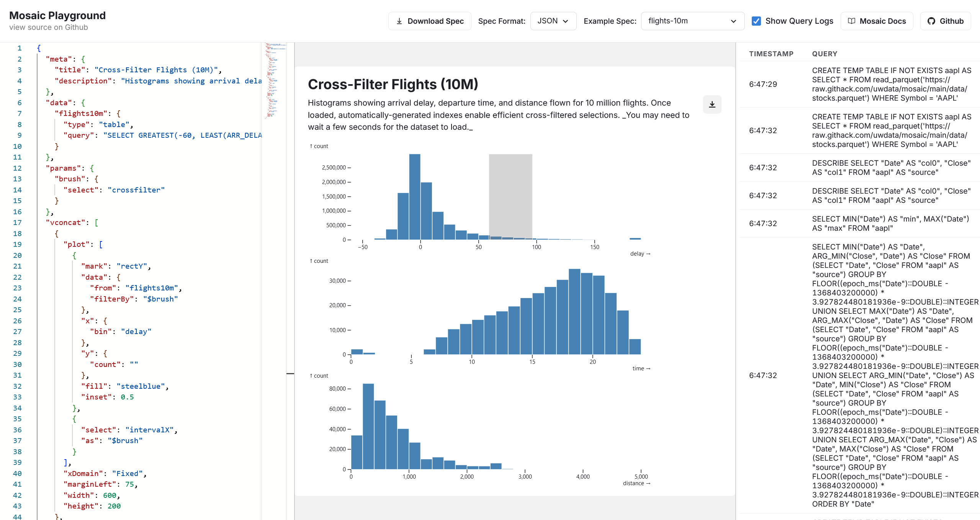Click the book icon in Mosaic Docs

click(x=851, y=21)
